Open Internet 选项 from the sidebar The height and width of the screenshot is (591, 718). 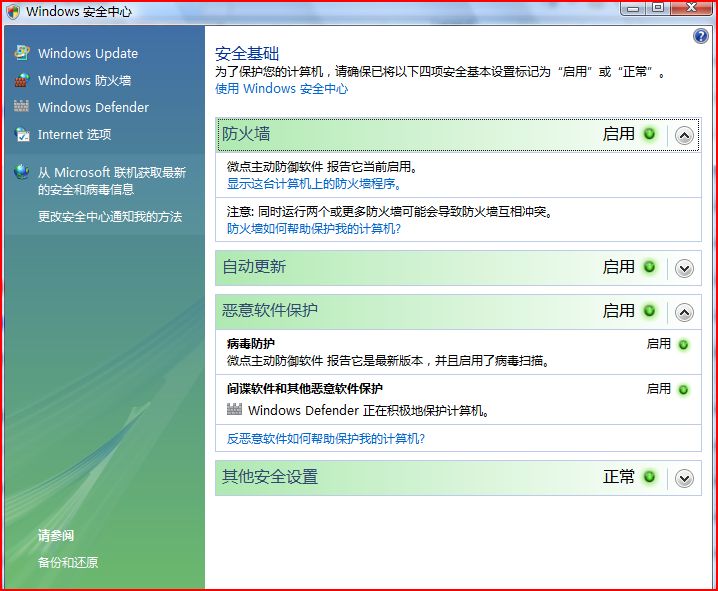tap(75, 135)
